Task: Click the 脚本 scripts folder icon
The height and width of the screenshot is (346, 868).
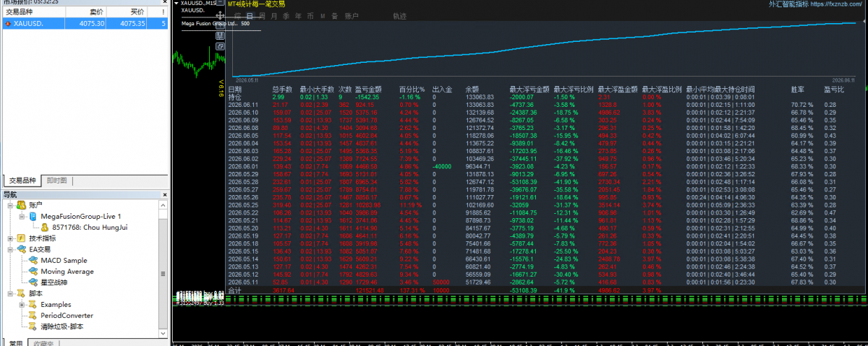Action: (x=22, y=293)
